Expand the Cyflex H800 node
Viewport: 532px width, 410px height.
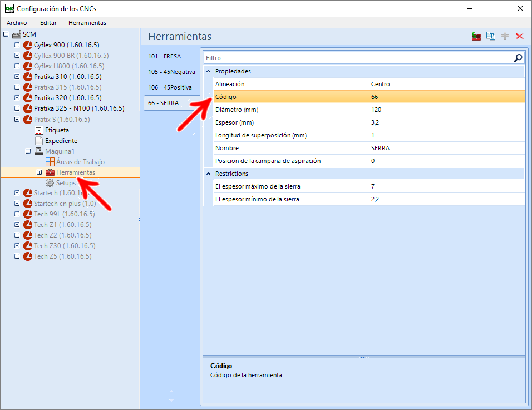tap(17, 66)
